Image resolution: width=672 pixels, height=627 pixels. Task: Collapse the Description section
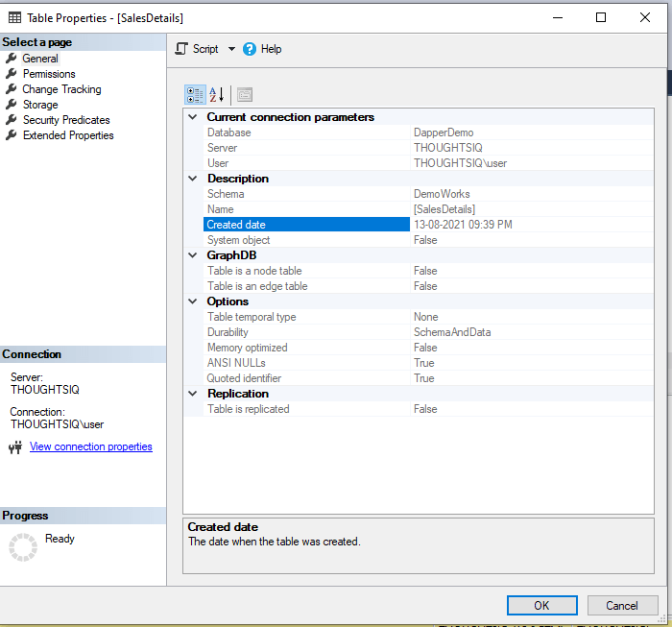coord(194,179)
